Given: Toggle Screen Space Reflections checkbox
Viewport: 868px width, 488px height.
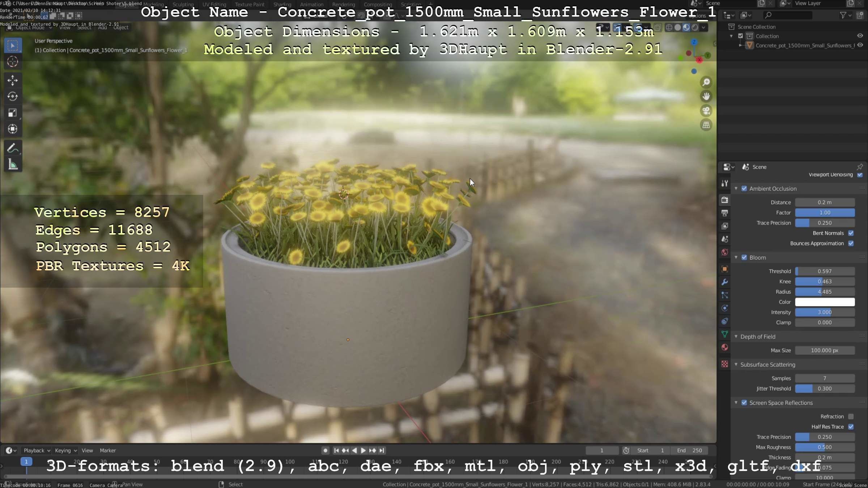Looking at the screenshot, I should (x=744, y=403).
